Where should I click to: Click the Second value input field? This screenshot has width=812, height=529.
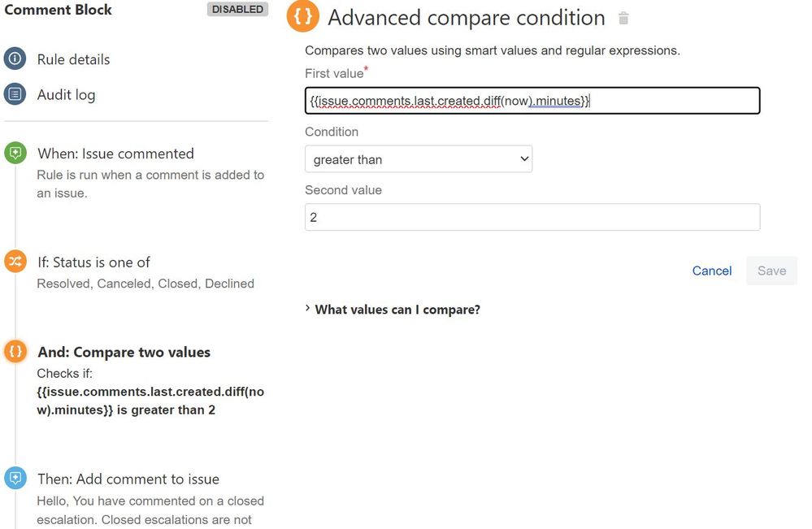coord(532,218)
